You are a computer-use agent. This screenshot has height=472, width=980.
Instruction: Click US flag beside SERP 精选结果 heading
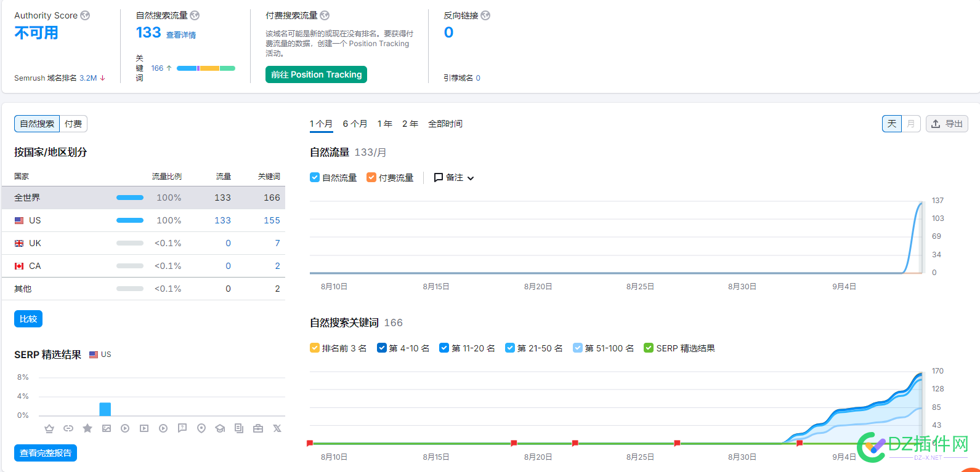tap(94, 354)
